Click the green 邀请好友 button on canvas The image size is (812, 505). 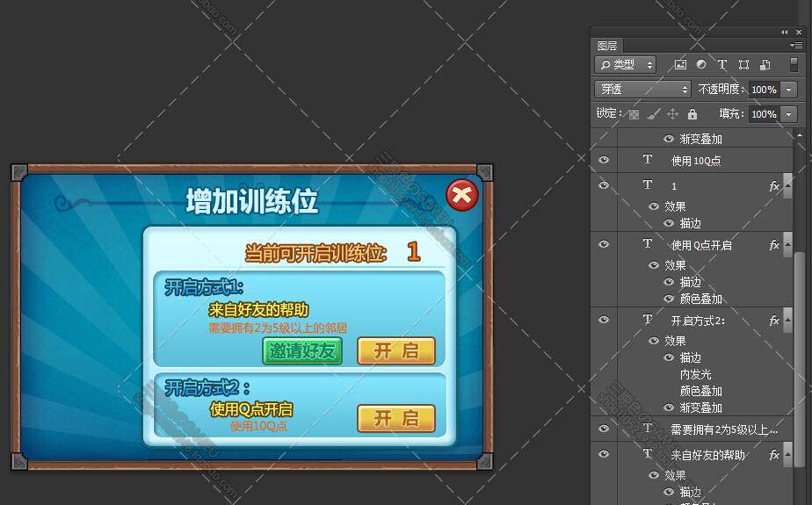(302, 351)
